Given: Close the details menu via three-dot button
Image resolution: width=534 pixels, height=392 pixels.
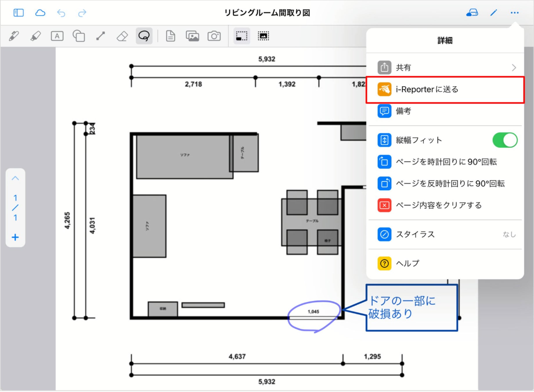Looking at the screenshot, I should coord(515,13).
